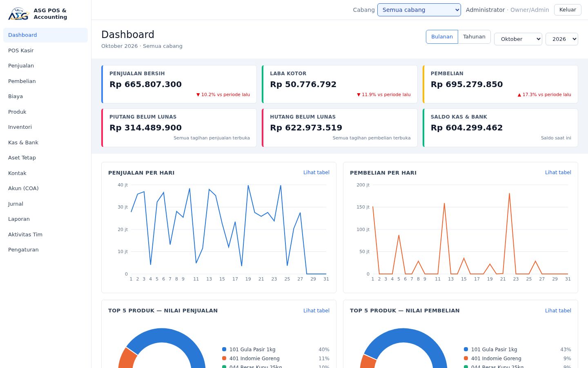The width and height of the screenshot is (588, 368).
Task: Click the '11.9% vs periode lalu' indicator
Action: coord(384,94)
